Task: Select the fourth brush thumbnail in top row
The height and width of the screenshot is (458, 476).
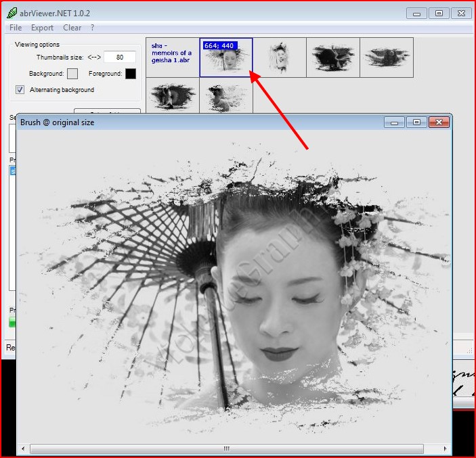Action: [332, 58]
